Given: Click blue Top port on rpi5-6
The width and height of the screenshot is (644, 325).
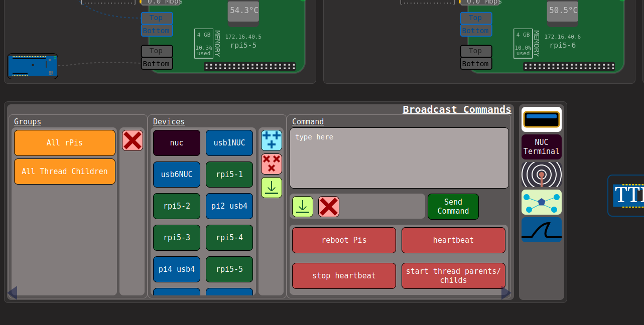Looking at the screenshot, I should pos(476,18).
